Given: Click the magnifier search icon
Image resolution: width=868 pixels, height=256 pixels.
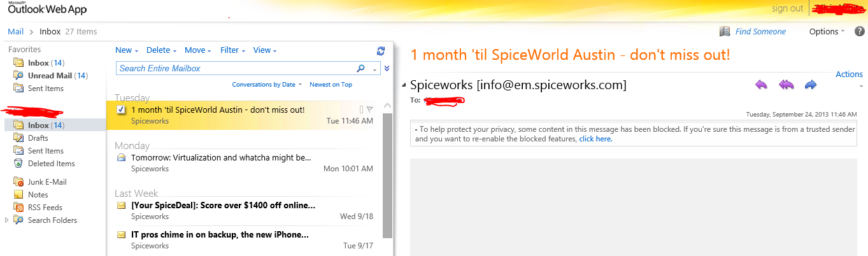Looking at the screenshot, I should pyautogui.click(x=360, y=68).
